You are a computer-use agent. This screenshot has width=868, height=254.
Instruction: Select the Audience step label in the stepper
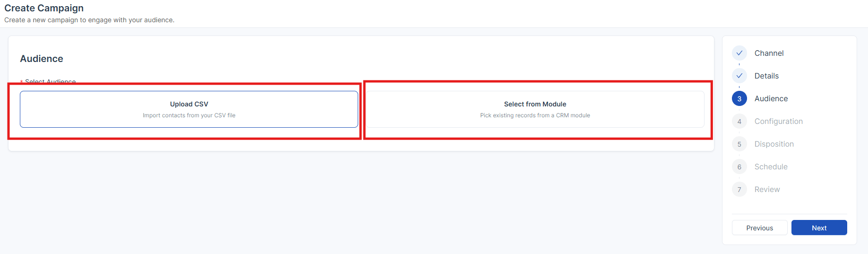[x=771, y=98]
